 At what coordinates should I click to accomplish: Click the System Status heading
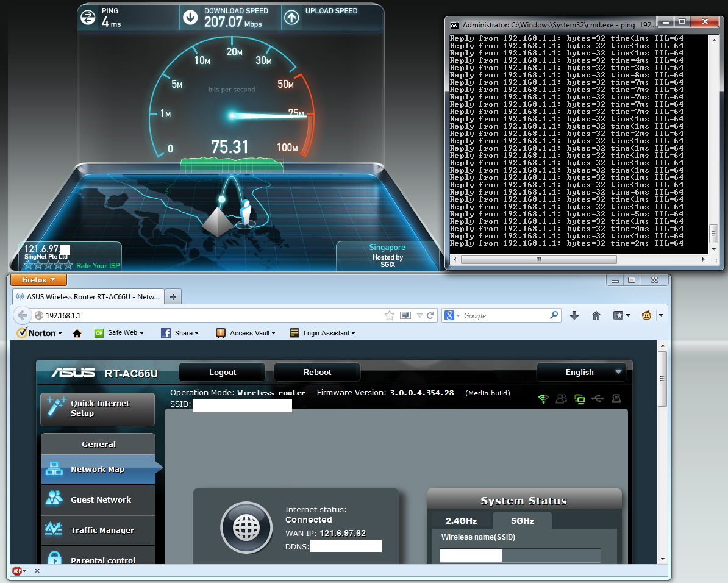[x=524, y=500]
